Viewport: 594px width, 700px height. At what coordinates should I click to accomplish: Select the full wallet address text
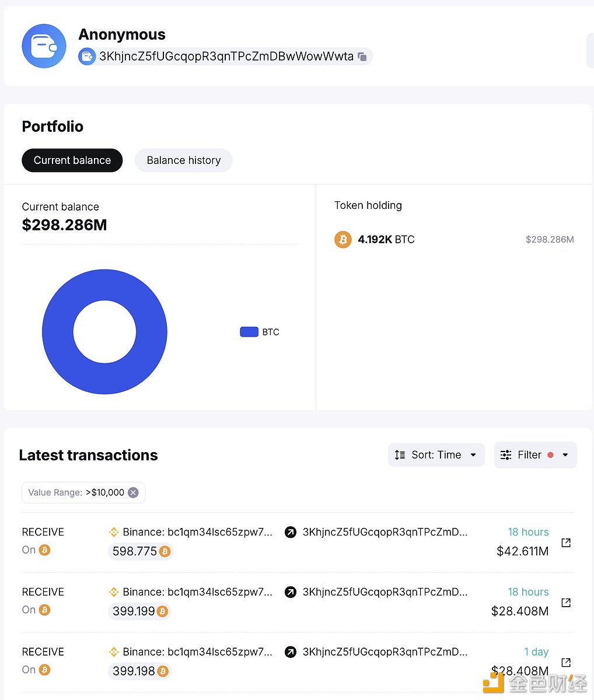pyautogui.click(x=226, y=57)
